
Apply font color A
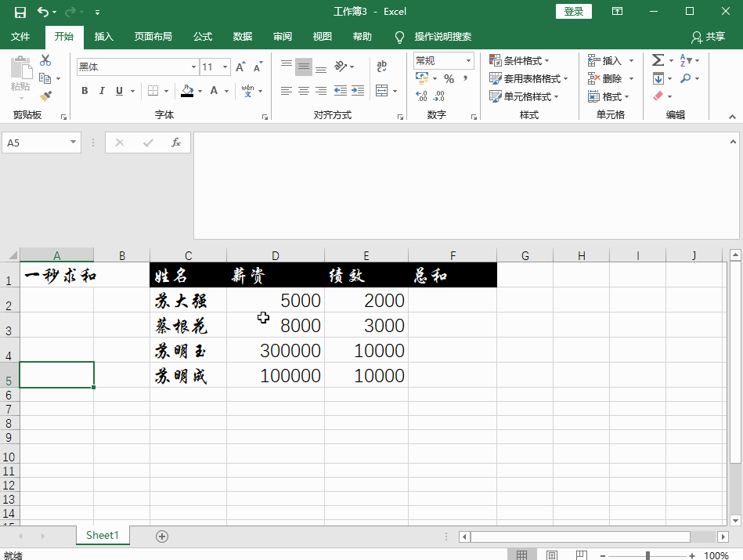pos(215,91)
